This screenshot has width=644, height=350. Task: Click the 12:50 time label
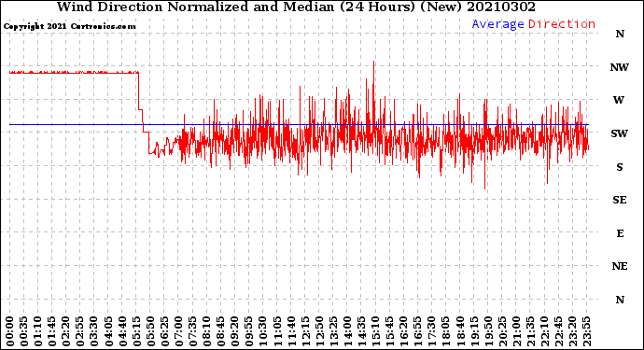(x=319, y=331)
